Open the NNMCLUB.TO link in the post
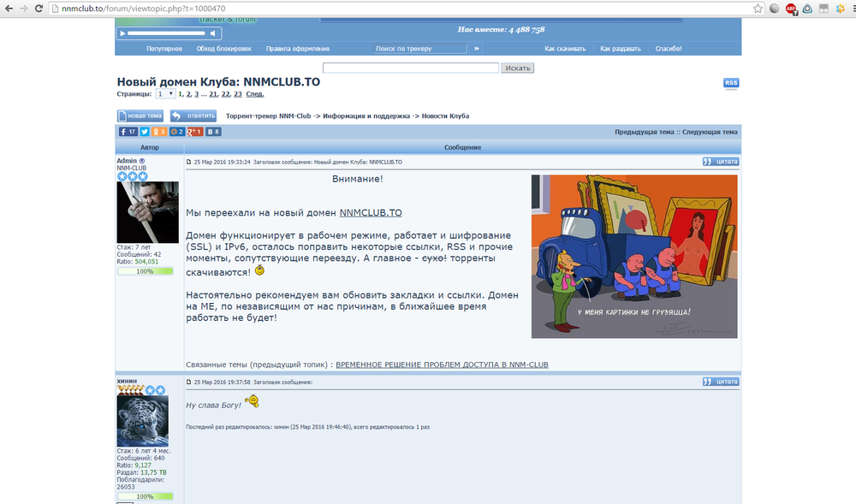This screenshot has width=856, height=504. click(x=371, y=213)
